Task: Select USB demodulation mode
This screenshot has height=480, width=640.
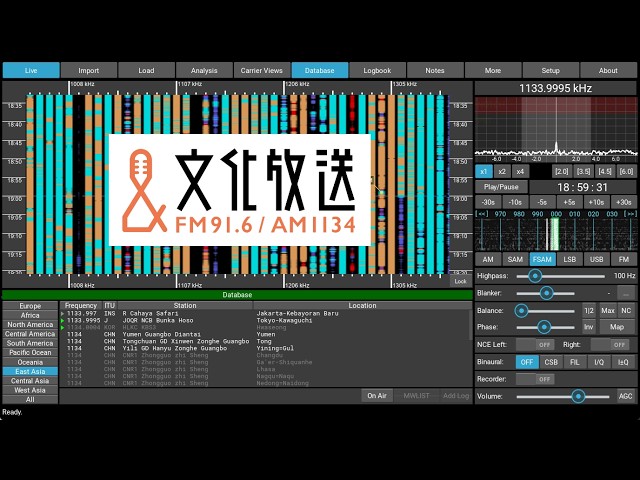Action: click(596, 259)
